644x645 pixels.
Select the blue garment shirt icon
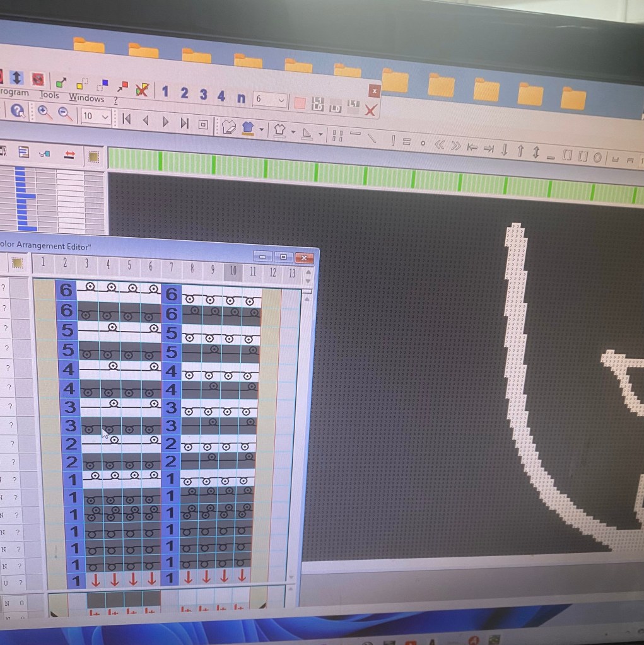[248, 127]
